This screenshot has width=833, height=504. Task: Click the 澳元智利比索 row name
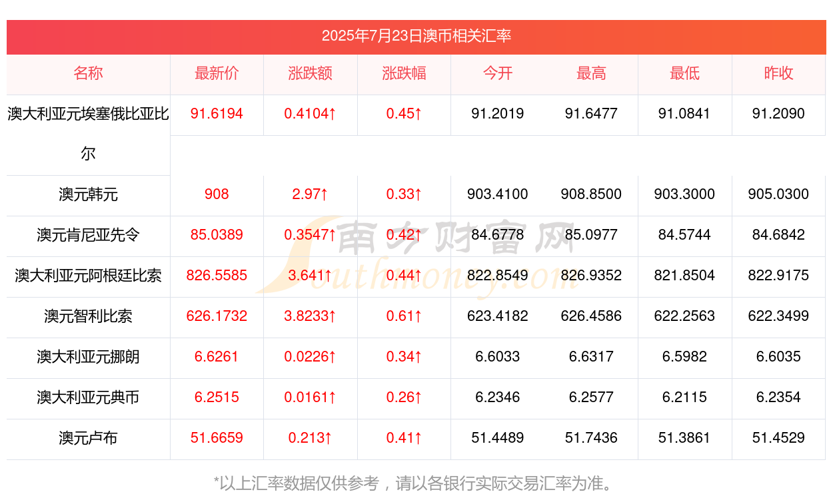pos(88,316)
